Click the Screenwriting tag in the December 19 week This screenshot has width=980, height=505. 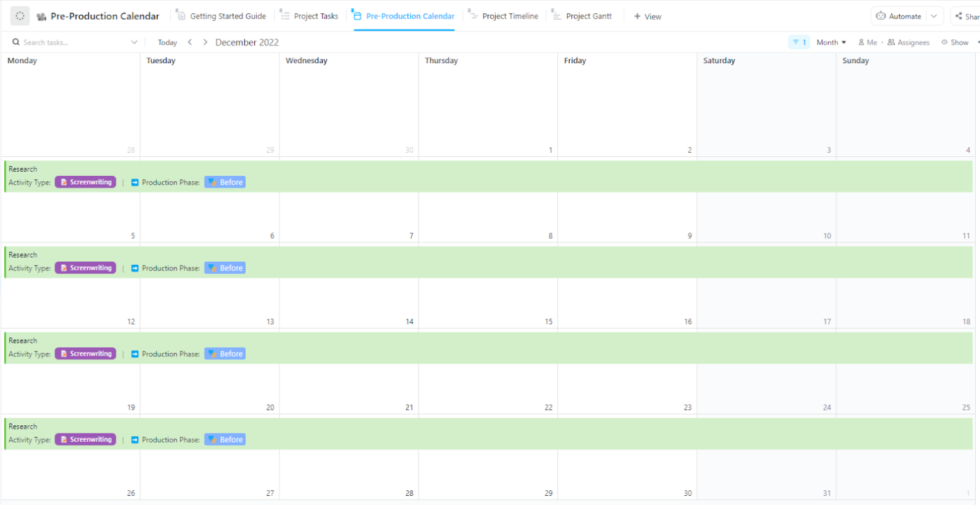[85, 354]
